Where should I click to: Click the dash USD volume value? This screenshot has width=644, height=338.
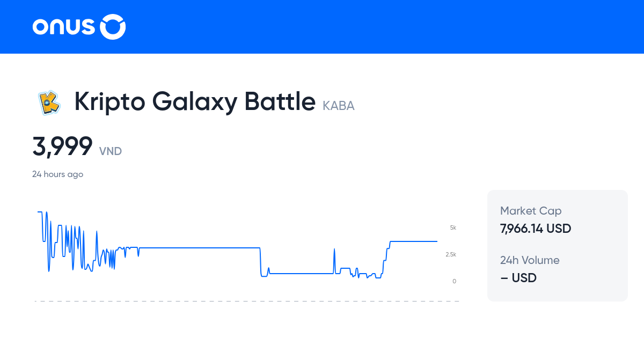pyautogui.click(x=518, y=278)
